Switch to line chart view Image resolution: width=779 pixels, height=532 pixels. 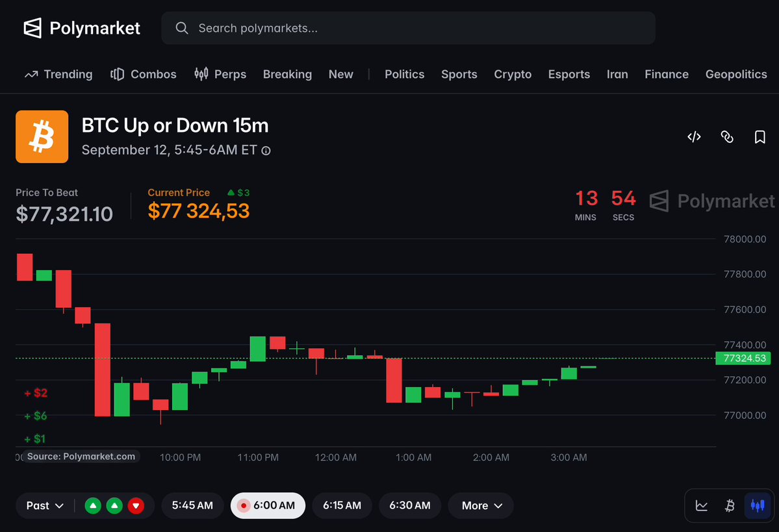point(702,505)
